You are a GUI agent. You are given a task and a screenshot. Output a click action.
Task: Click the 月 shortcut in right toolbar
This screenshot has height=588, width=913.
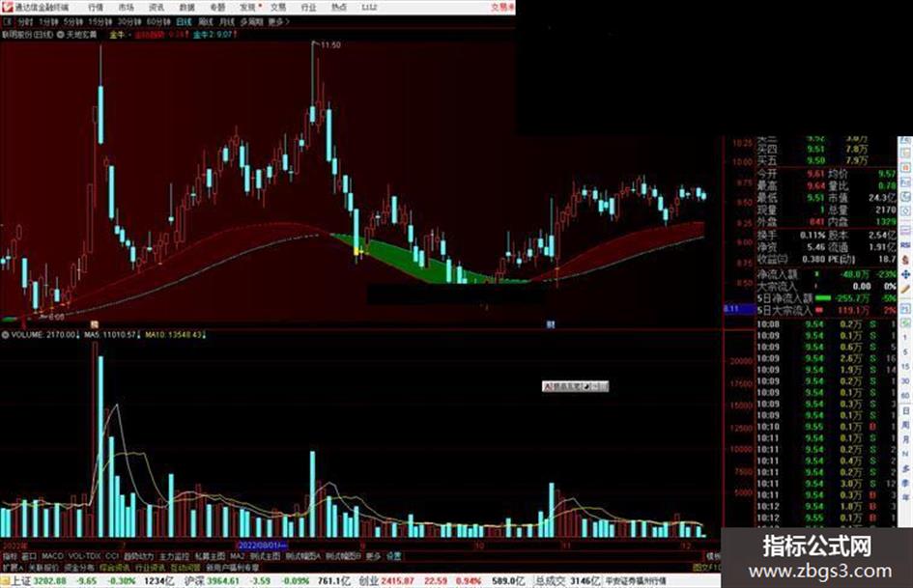click(905, 439)
